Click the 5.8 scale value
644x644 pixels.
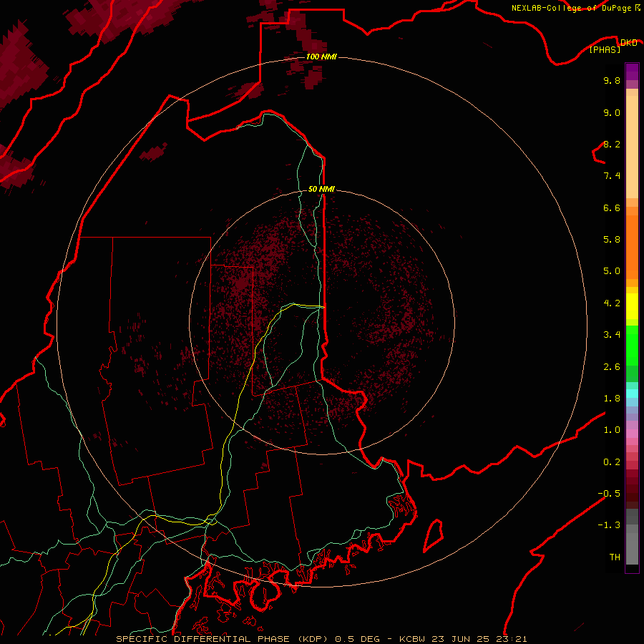point(612,239)
